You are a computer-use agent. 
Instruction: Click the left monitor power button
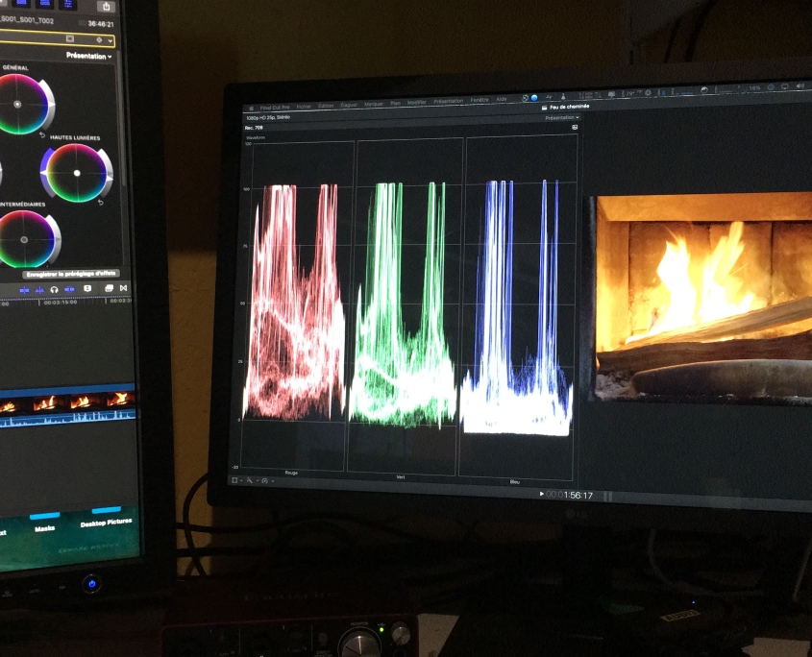coord(91,584)
